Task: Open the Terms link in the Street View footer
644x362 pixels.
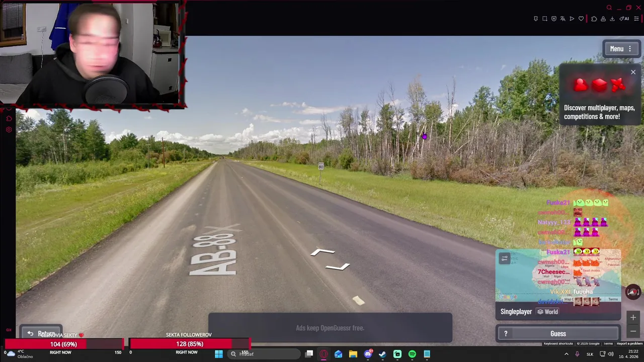Action: pyautogui.click(x=608, y=343)
